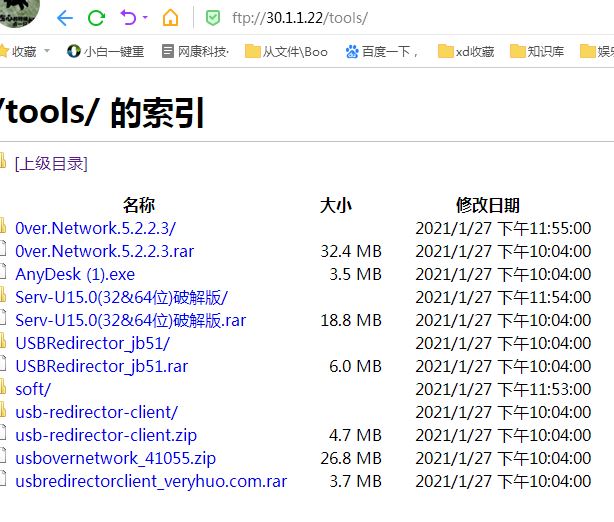
Task: Click the user avatar picture
Action: tap(18, 13)
